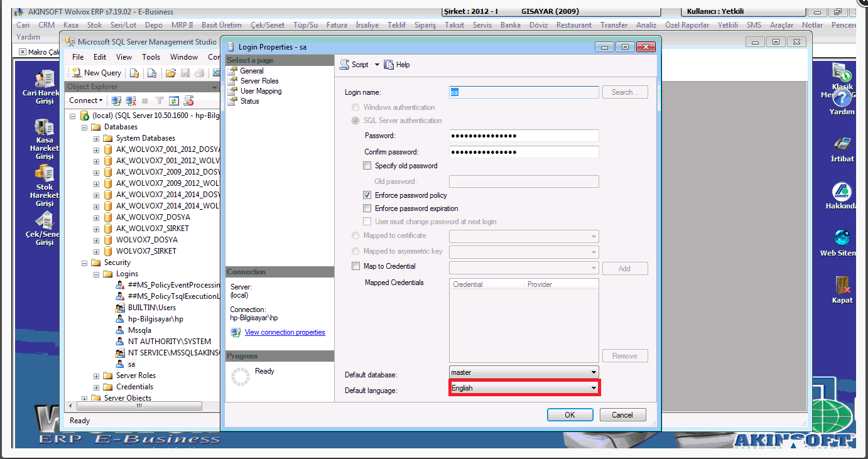868x459 pixels.
Task: Expand System Databases node
Action: [x=96, y=138]
